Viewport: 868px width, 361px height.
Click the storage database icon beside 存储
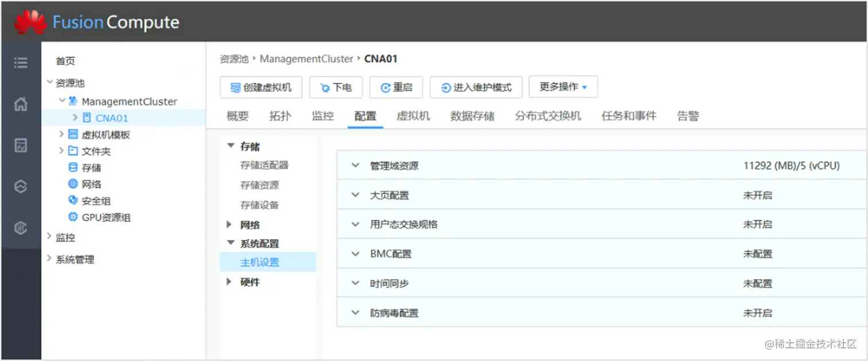[x=73, y=167]
